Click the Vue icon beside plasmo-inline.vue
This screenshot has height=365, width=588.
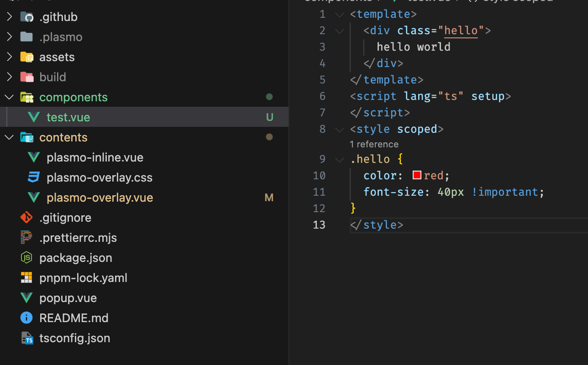pyautogui.click(x=34, y=157)
